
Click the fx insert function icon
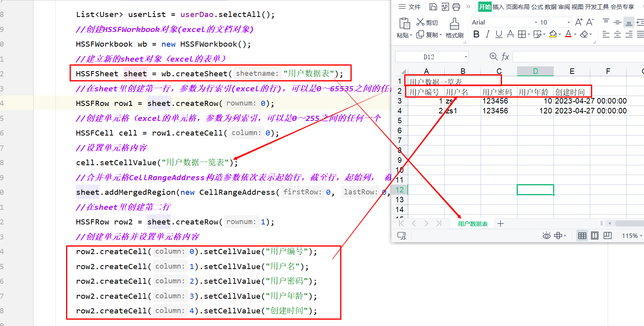pyautogui.click(x=505, y=57)
